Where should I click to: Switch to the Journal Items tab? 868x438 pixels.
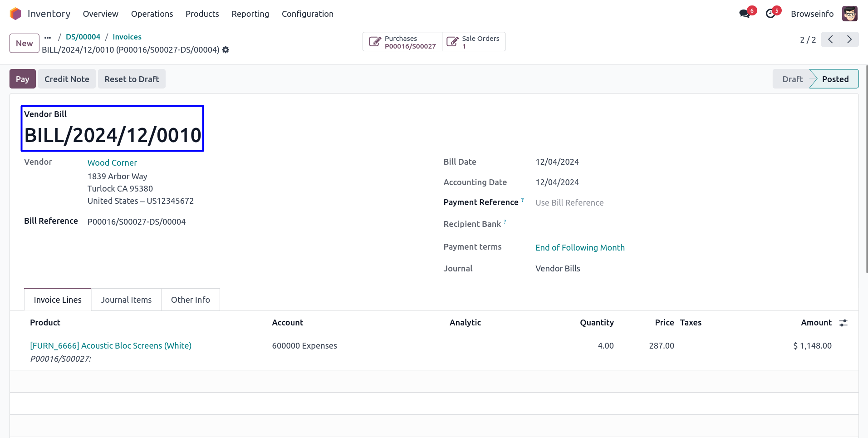126,300
